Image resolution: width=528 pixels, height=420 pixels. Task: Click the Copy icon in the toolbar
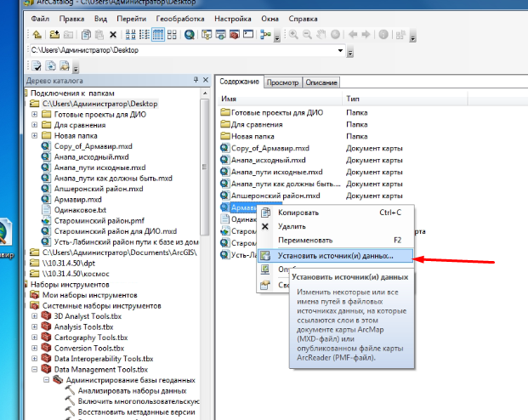coord(86,34)
